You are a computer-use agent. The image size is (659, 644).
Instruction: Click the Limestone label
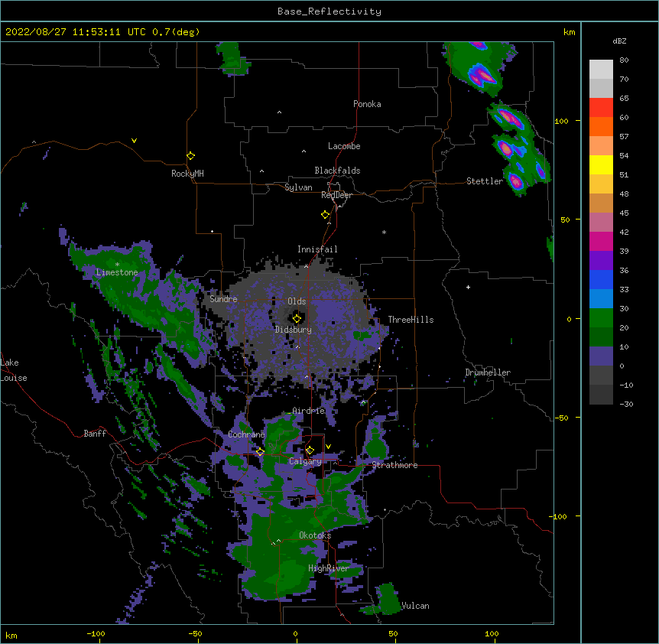pos(117,272)
